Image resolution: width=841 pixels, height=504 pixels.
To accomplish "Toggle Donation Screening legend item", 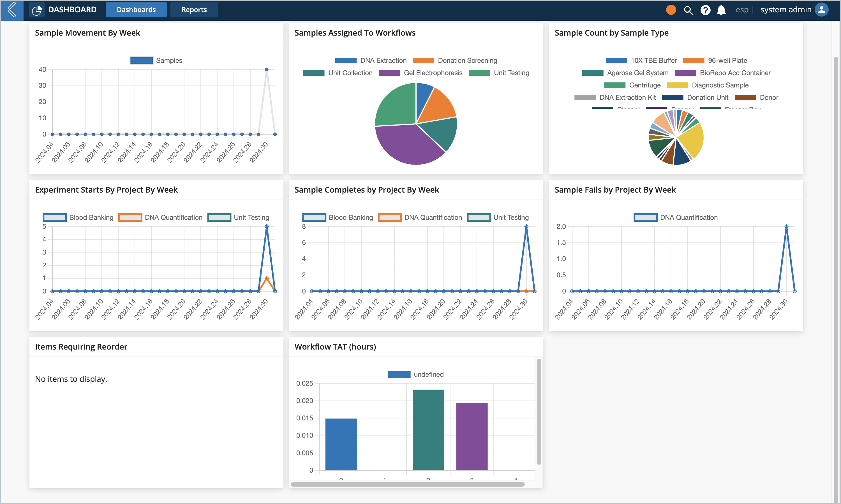I will (455, 61).
